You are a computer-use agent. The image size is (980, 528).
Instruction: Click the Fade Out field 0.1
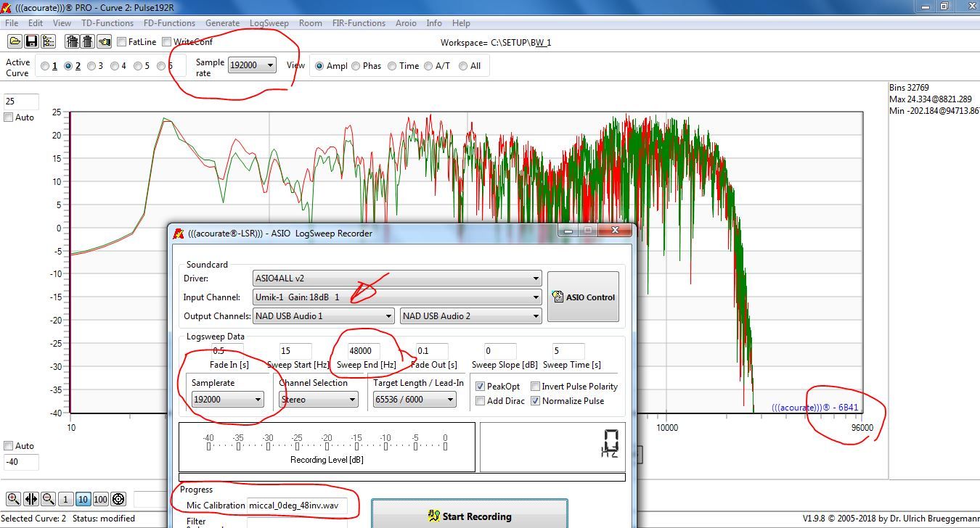pos(433,351)
